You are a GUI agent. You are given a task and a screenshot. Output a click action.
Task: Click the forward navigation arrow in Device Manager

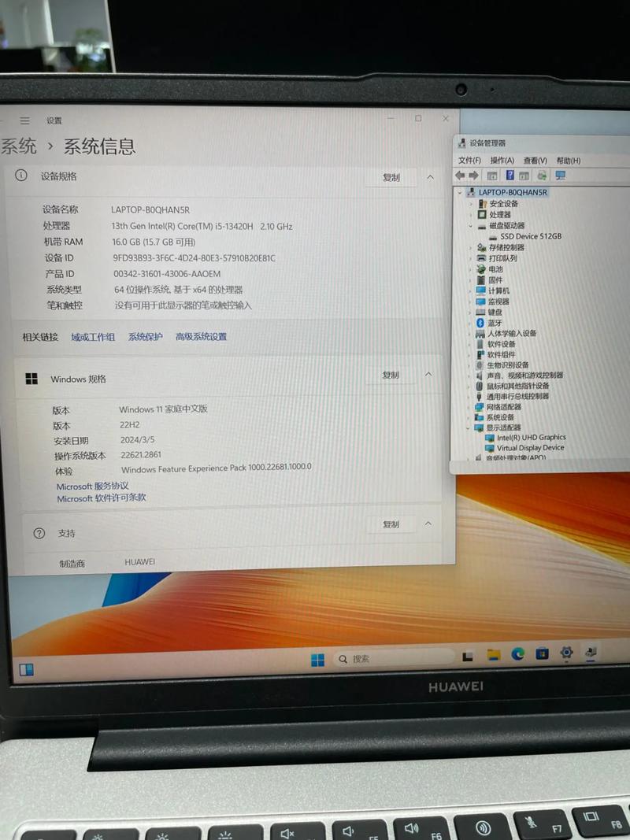coord(473,176)
